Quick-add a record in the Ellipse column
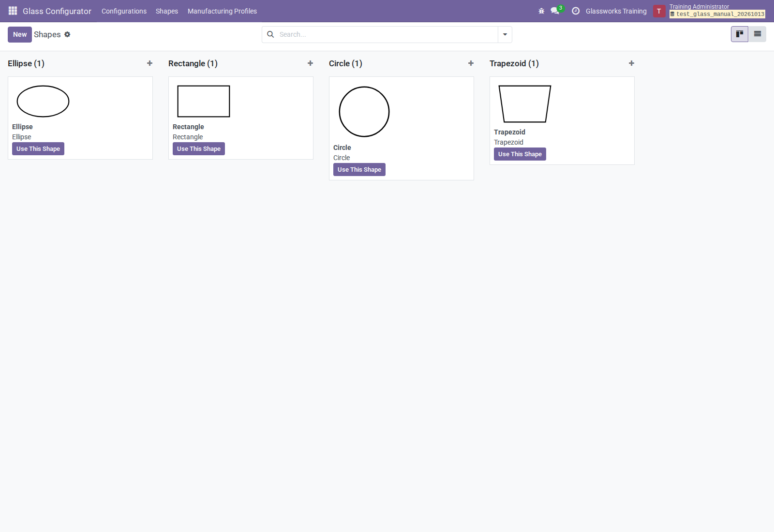This screenshot has height=532, width=774. pos(149,63)
